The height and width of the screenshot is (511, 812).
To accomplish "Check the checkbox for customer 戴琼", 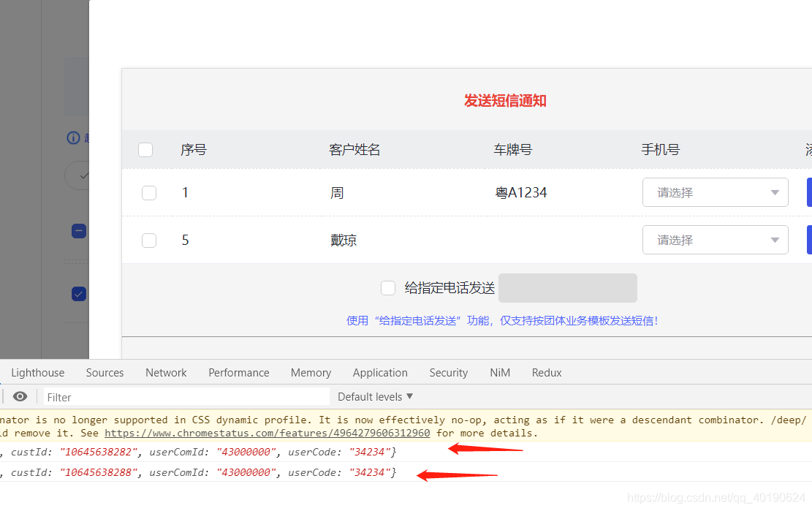I will tap(148, 240).
